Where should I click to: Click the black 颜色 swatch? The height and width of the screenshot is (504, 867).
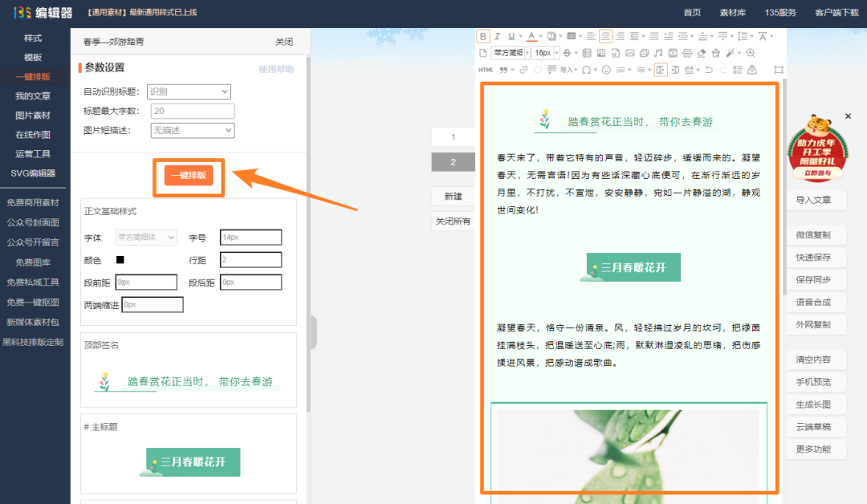(x=120, y=260)
